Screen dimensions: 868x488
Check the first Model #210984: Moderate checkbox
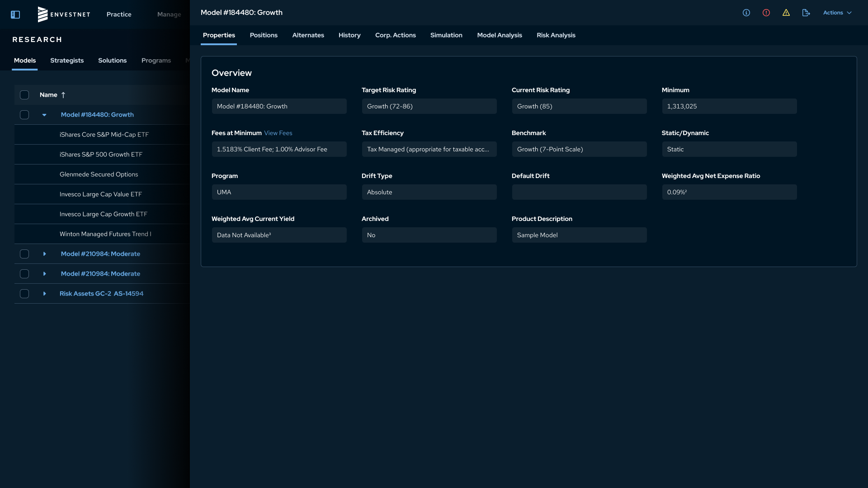pyautogui.click(x=24, y=254)
